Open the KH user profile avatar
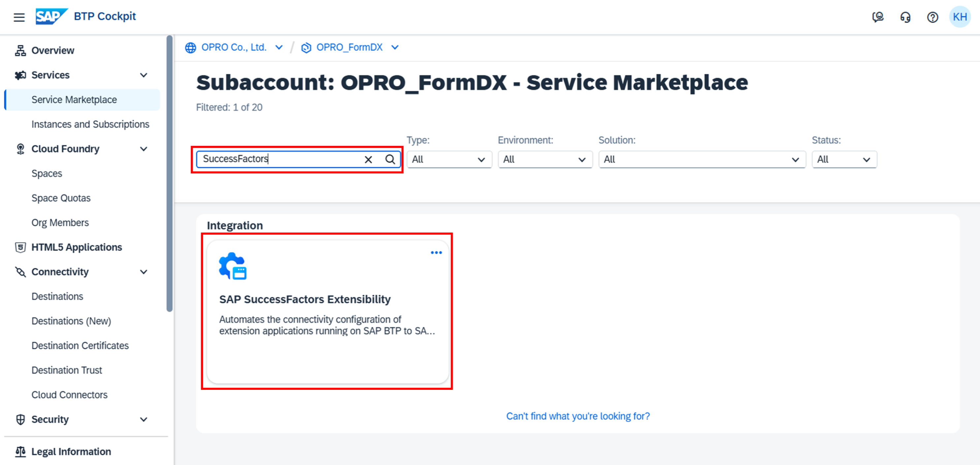Image resolution: width=980 pixels, height=465 pixels. coord(960,17)
